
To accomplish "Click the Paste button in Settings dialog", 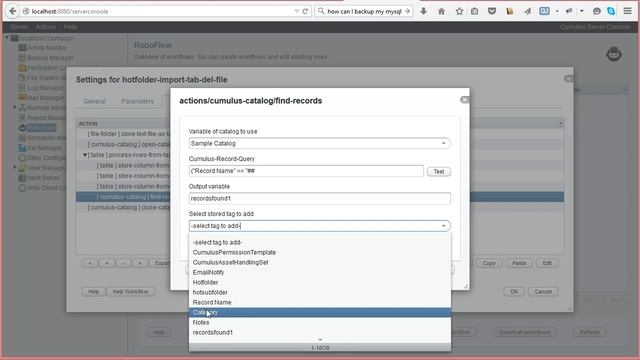I will click(x=519, y=263).
